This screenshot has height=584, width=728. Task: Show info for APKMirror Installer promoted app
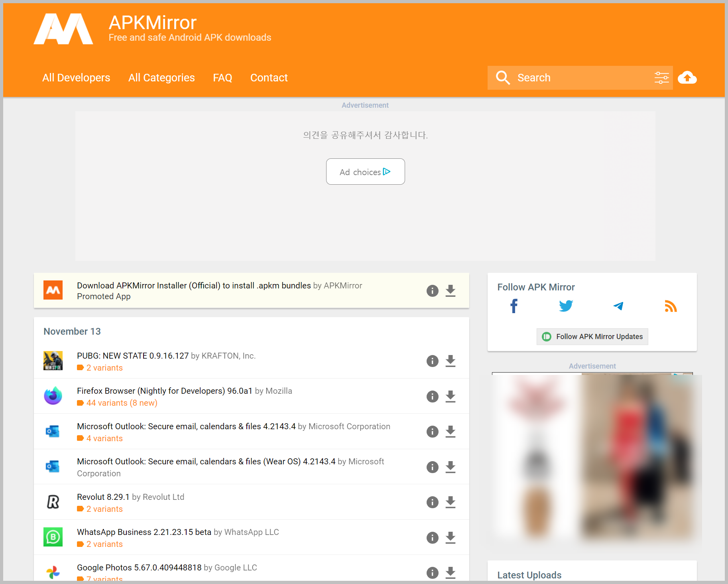pos(433,291)
